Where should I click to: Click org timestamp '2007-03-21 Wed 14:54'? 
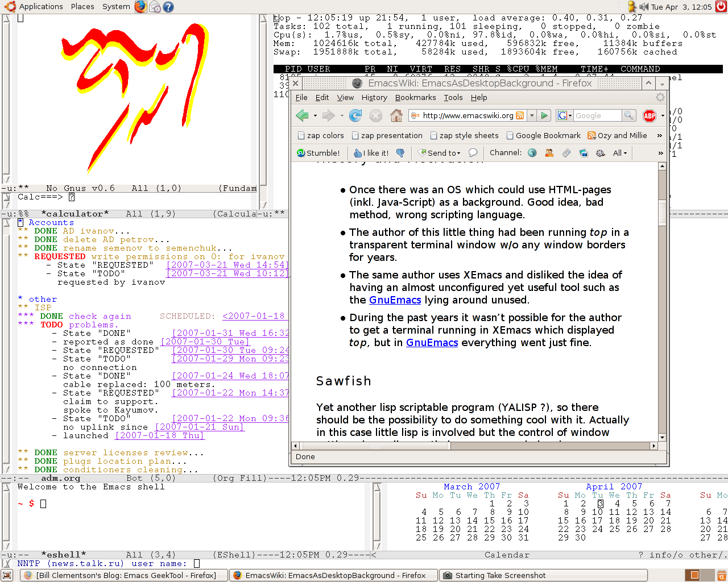pos(227,265)
